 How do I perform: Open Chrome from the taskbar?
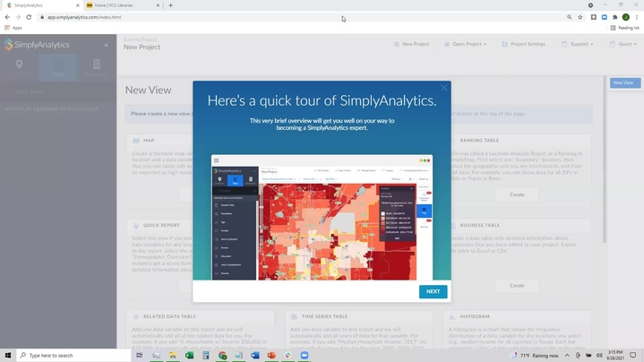click(x=223, y=356)
